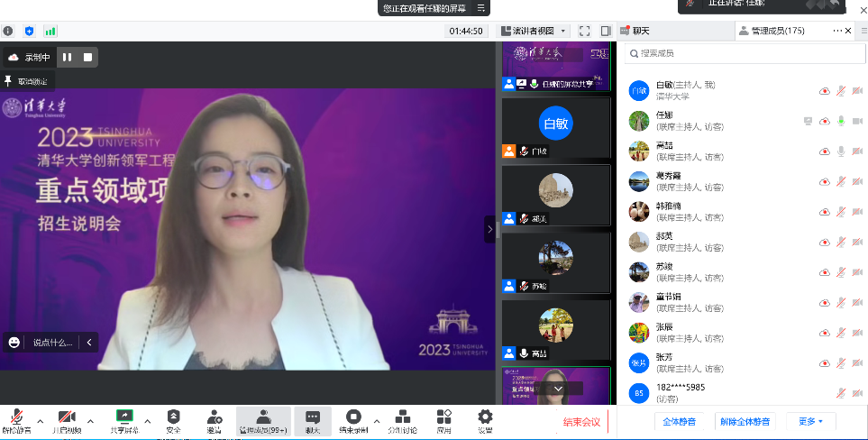868x440 pixels.
Task: Click the 搜索成员 search field
Action: pos(745,54)
